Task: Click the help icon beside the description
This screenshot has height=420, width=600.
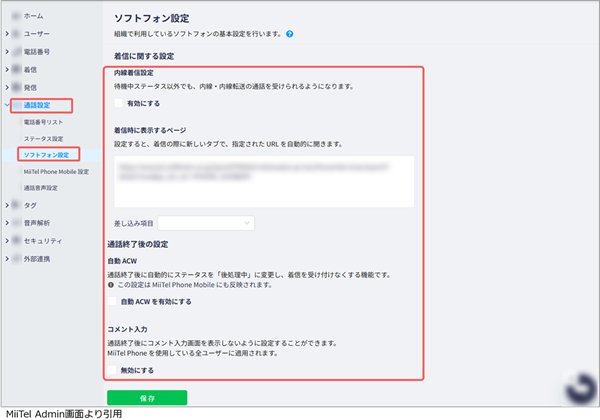Action: click(x=289, y=34)
